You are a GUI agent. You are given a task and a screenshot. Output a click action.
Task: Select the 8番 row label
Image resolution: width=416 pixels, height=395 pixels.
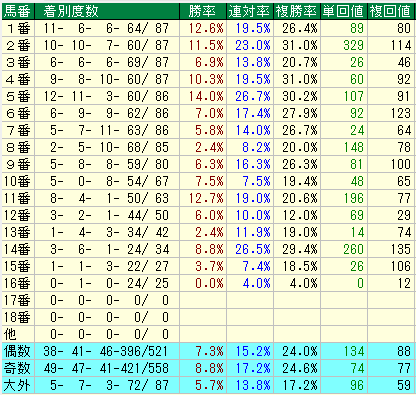[17, 147]
